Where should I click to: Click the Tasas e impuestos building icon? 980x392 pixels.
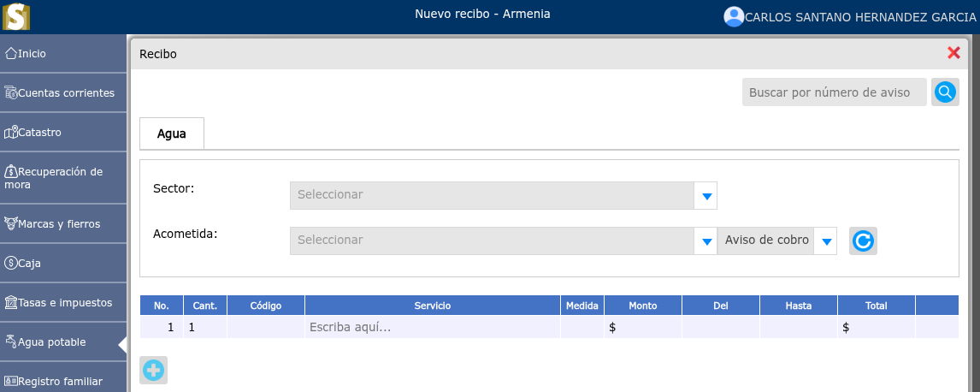pyautogui.click(x=10, y=303)
